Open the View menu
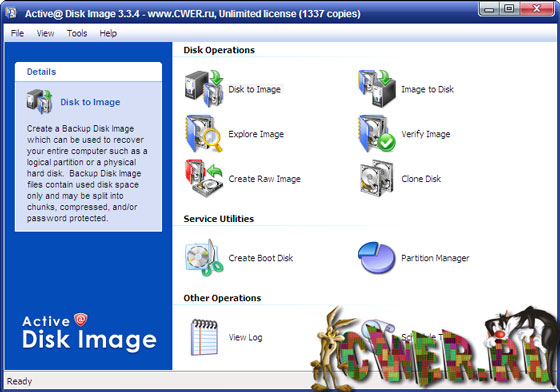Screen dimensions: 560x392 pos(45,33)
